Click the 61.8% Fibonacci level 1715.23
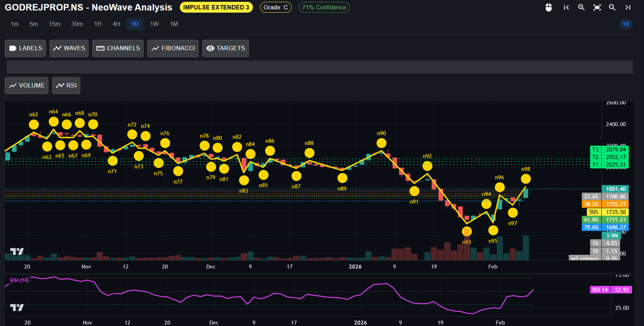Viewport: 644px width, 326px height. [x=604, y=220]
